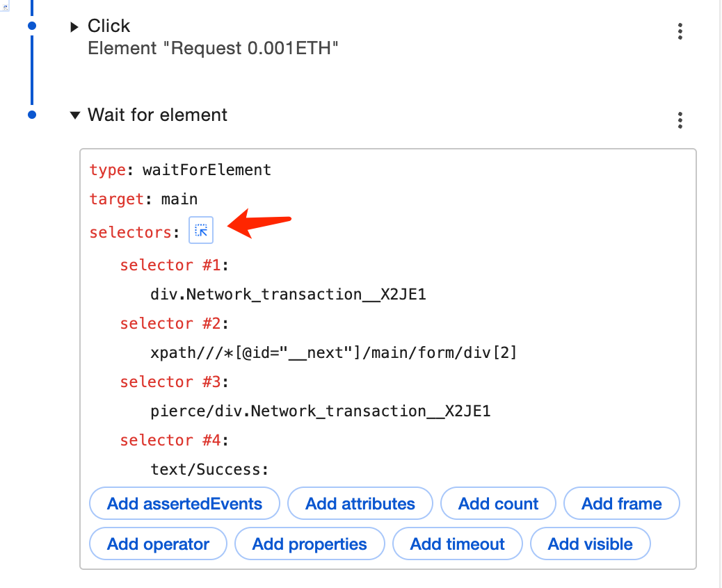
Task: Open the Wait for element step's options menu
Action: click(x=680, y=120)
